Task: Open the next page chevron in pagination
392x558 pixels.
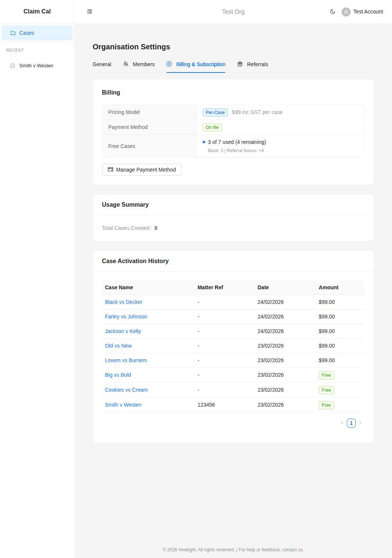Action: [x=360, y=423]
